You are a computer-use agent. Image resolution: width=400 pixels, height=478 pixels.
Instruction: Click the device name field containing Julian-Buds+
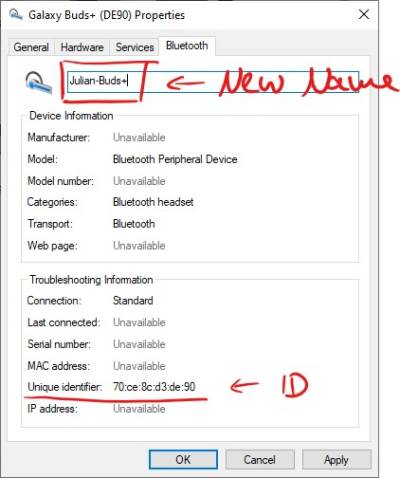click(x=213, y=81)
